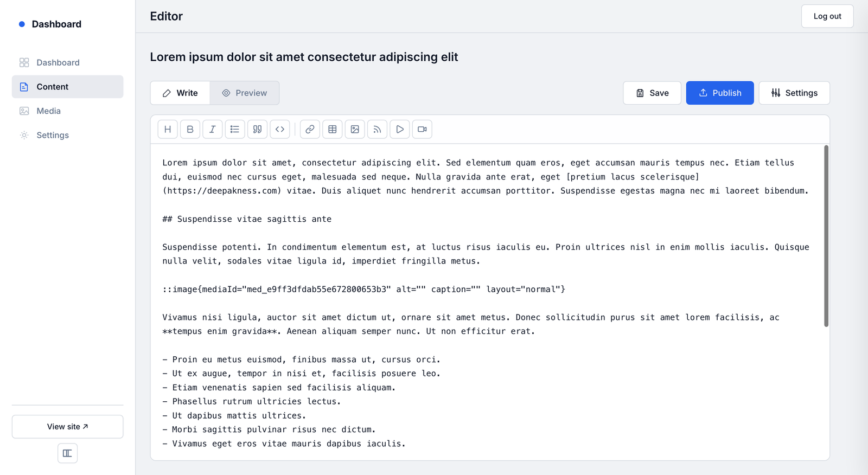Publish the article
The width and height of the screenshot is (868, 475).
click(x=719, y=93)
